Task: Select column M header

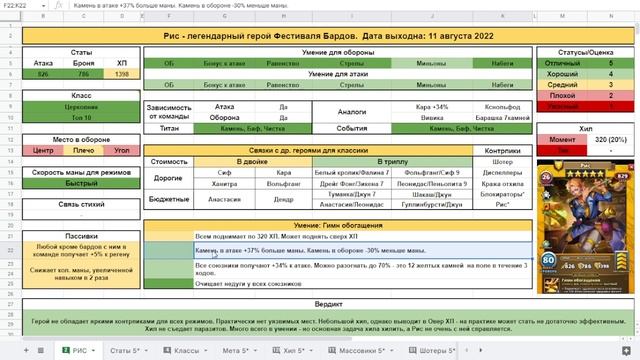Action: click(x=562, y=16)
